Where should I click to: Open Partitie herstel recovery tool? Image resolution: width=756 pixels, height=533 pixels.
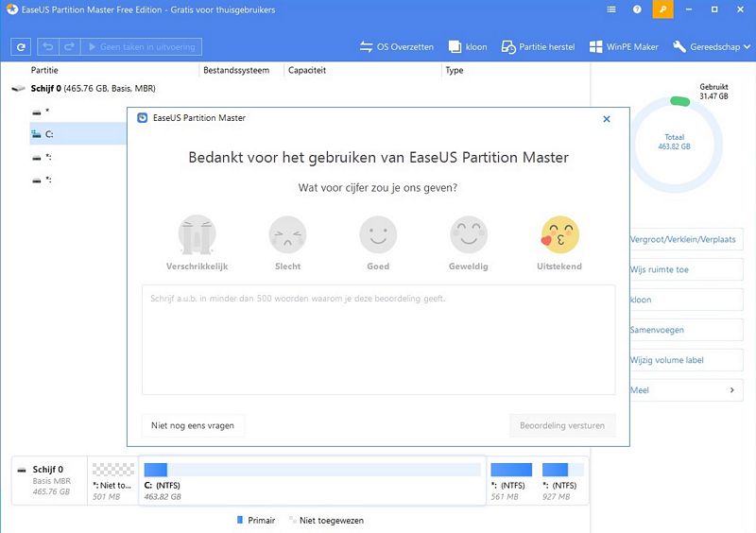tap(538, 47)
